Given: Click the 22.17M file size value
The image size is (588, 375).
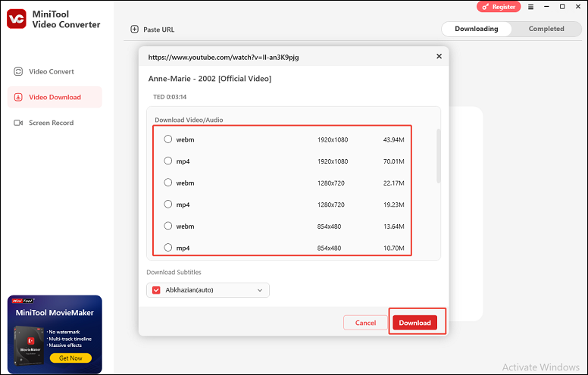Looking at the screenshot, I should click(x=394, y=183).
